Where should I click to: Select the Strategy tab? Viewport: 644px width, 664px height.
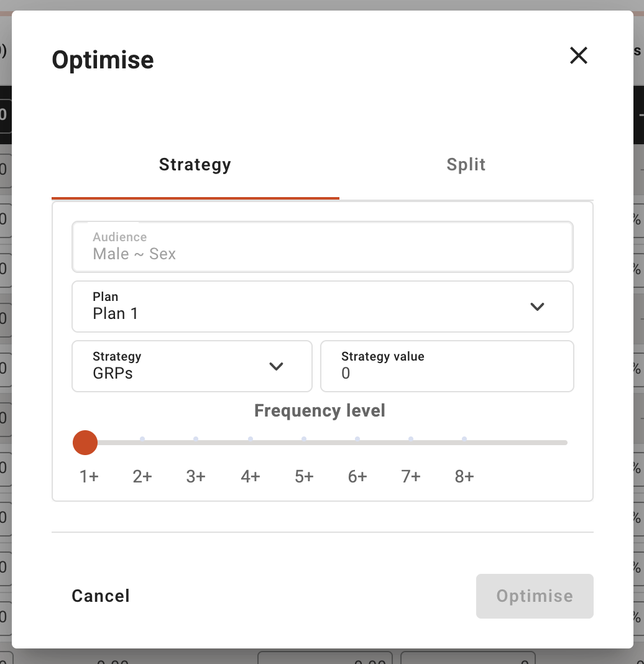[195, 165]
